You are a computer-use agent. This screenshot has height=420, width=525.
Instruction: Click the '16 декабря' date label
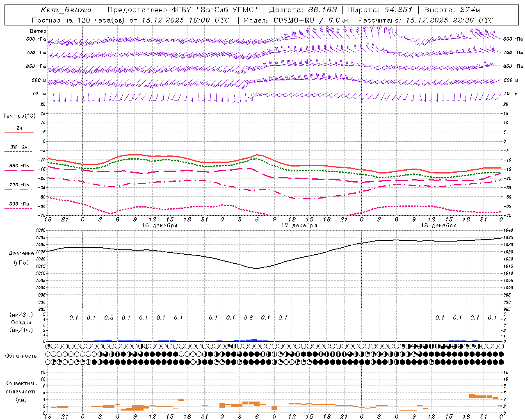click(x=160, y=226)
